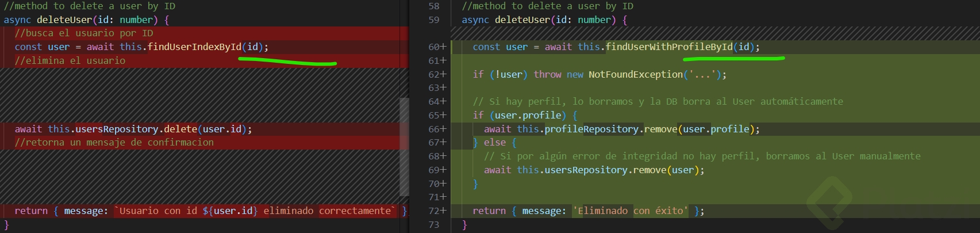Click the 'else' keyword on line 67
The height and width of the screenshot is (233, 980).
[495, 143]
